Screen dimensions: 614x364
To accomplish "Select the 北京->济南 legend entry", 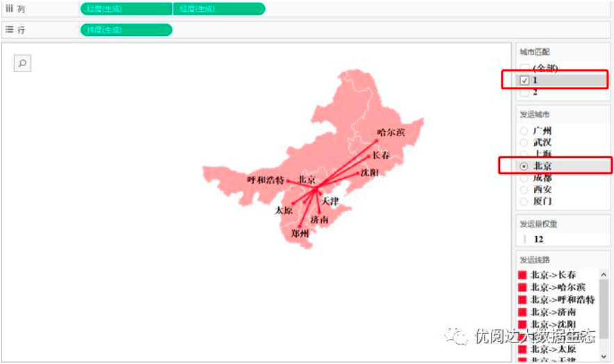I will pos(554,313).
